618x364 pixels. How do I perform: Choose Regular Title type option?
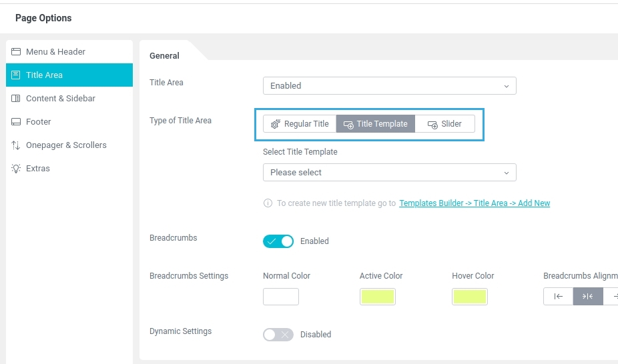(x=300, y=124)
